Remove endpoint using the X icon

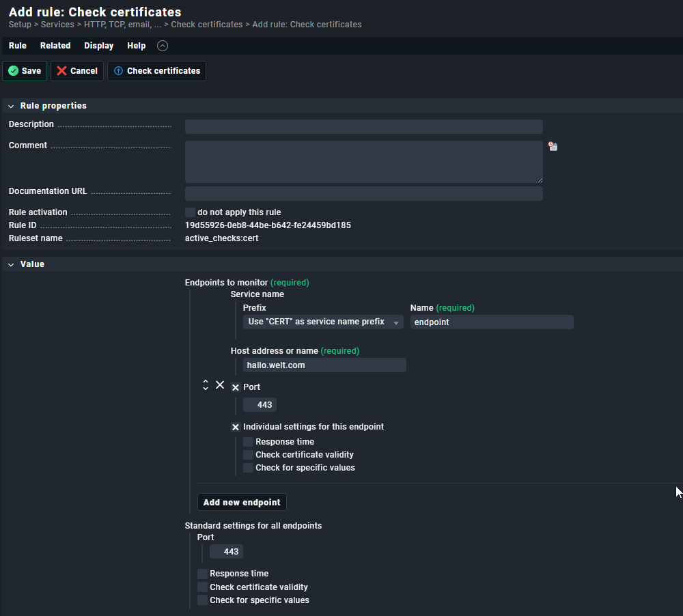click(220, 385)
